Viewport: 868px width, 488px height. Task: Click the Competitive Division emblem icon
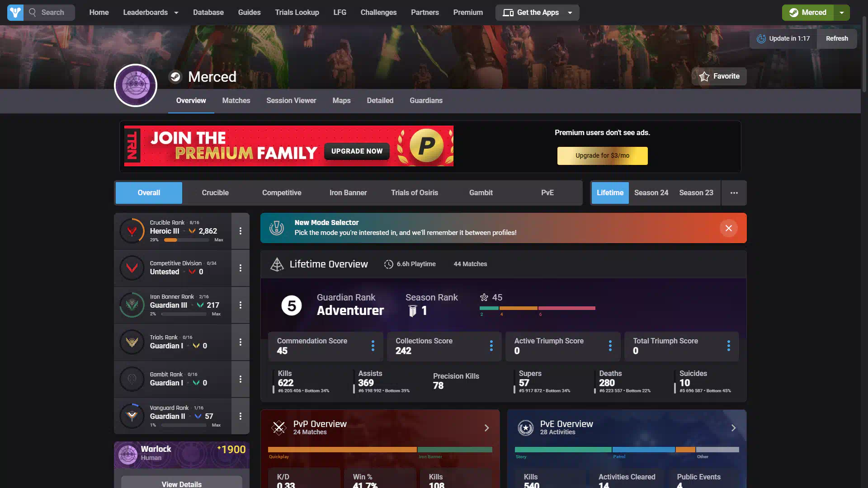pos(132,268)
